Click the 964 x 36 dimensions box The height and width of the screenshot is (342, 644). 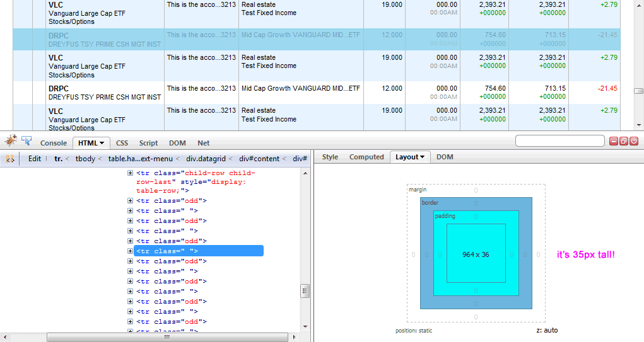(476, 254)
